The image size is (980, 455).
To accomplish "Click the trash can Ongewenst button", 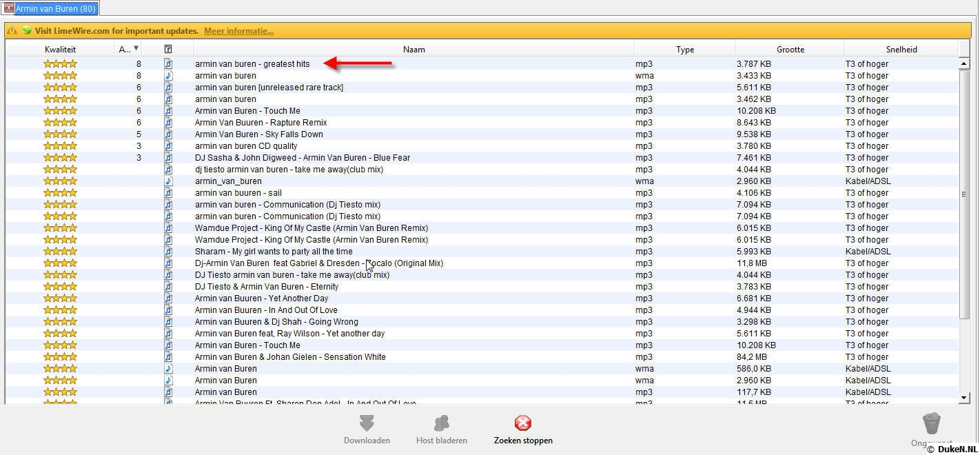I will (x=931, y=429).
